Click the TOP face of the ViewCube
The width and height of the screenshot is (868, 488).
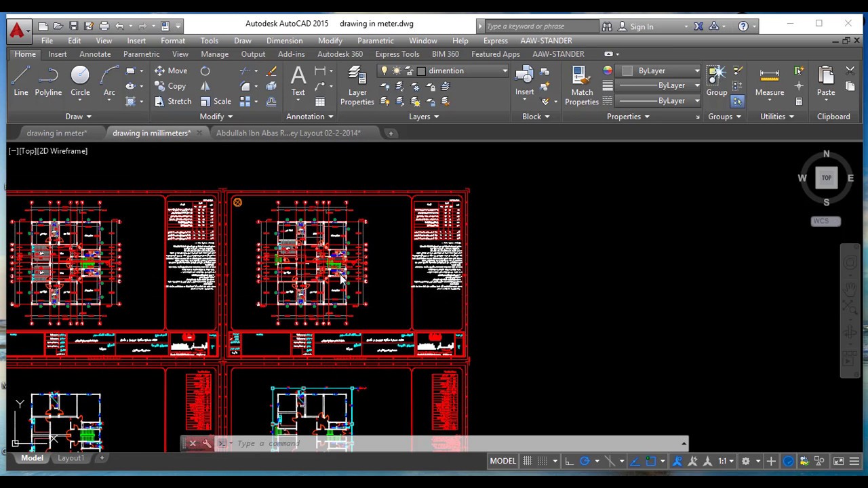[x=826, y=178]
